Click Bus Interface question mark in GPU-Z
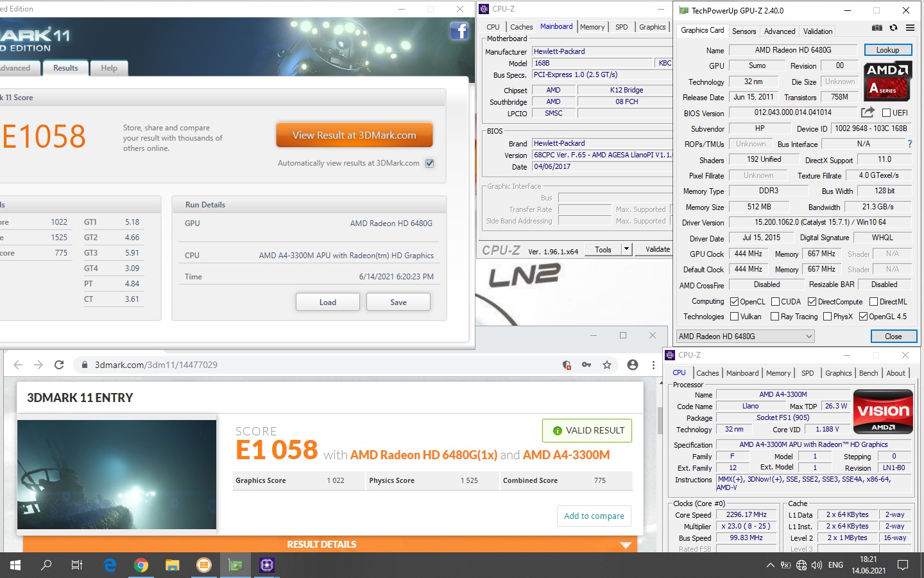The height and width of the screenshot is (578, 924). 909,144
